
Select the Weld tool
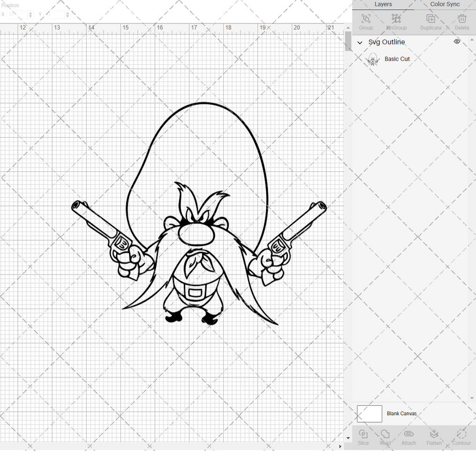click(x=385, y=434)
